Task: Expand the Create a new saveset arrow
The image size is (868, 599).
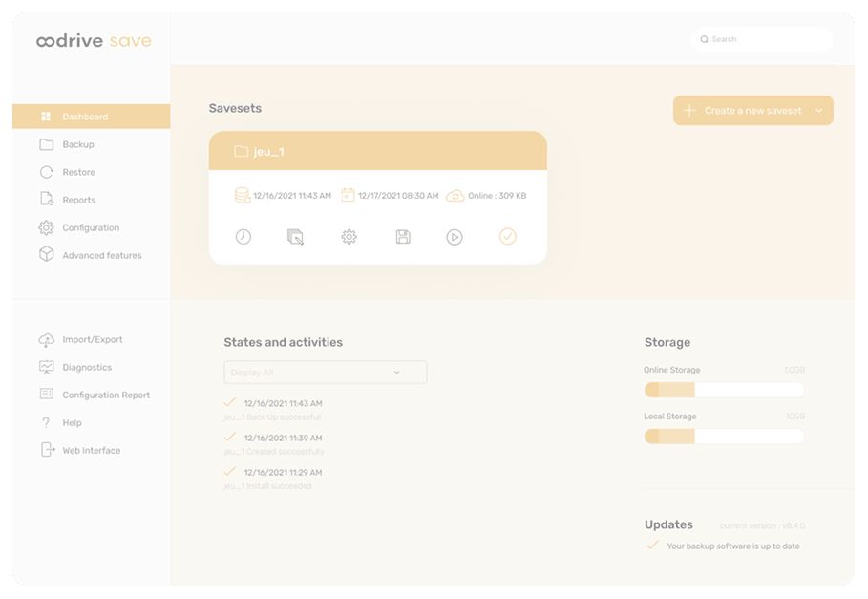Action: (818, 111)
